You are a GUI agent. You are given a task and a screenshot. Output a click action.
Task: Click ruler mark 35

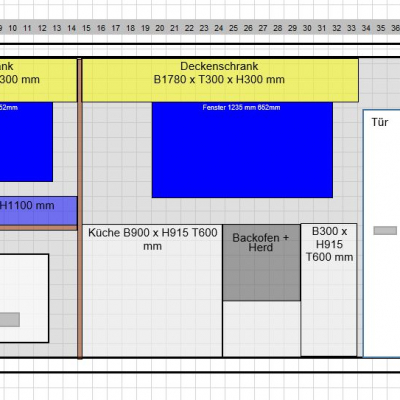[x=381, y=28]
